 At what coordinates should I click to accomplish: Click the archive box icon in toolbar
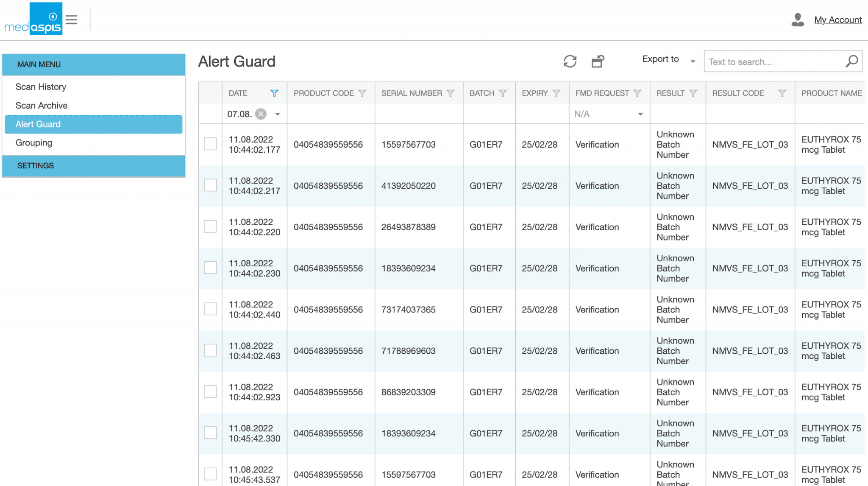pyautogui.click(x=598, y=61)
